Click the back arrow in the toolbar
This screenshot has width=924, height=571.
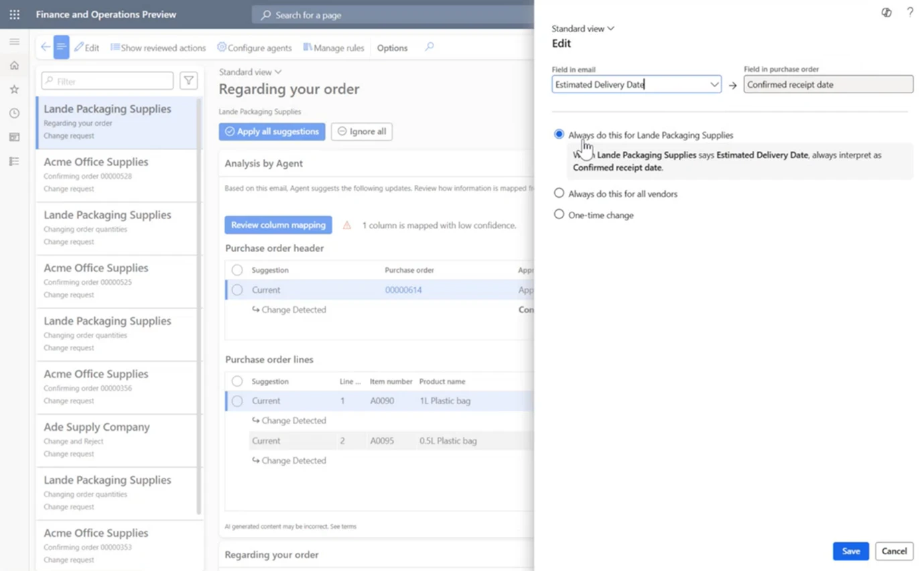45,47
